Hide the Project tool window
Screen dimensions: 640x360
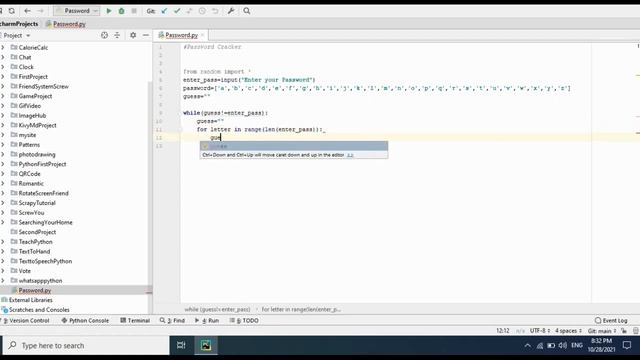[x=146, y=36]
